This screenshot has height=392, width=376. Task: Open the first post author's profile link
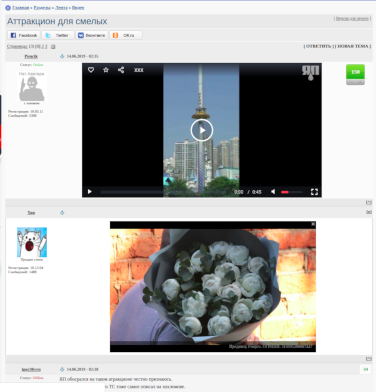coord(31,56)
